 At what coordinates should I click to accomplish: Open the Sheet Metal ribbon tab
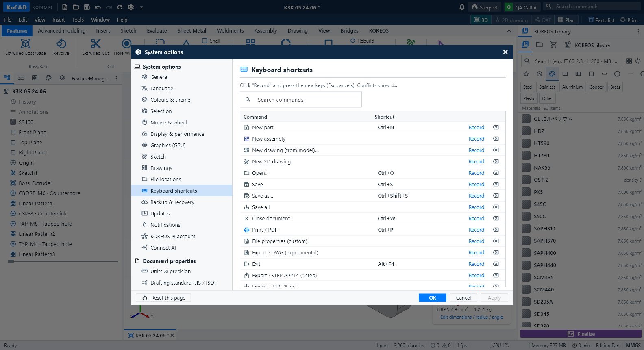[x=191, y=30]
